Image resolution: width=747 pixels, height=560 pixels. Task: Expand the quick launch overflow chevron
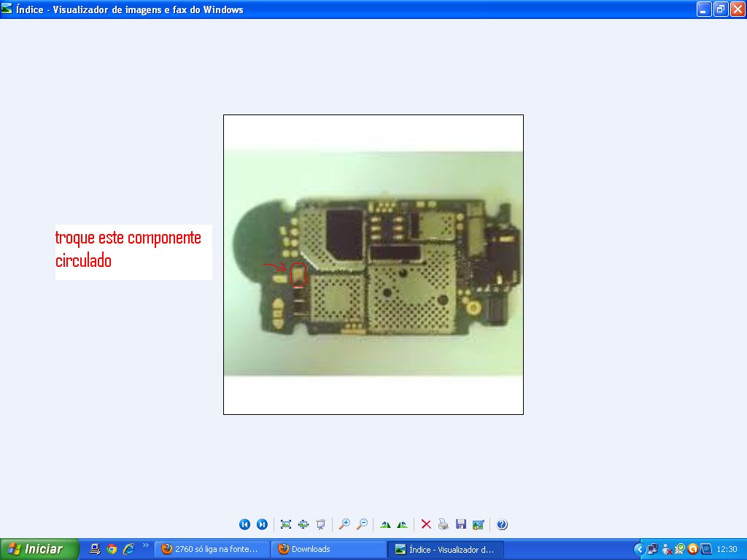tap(145, 545)
